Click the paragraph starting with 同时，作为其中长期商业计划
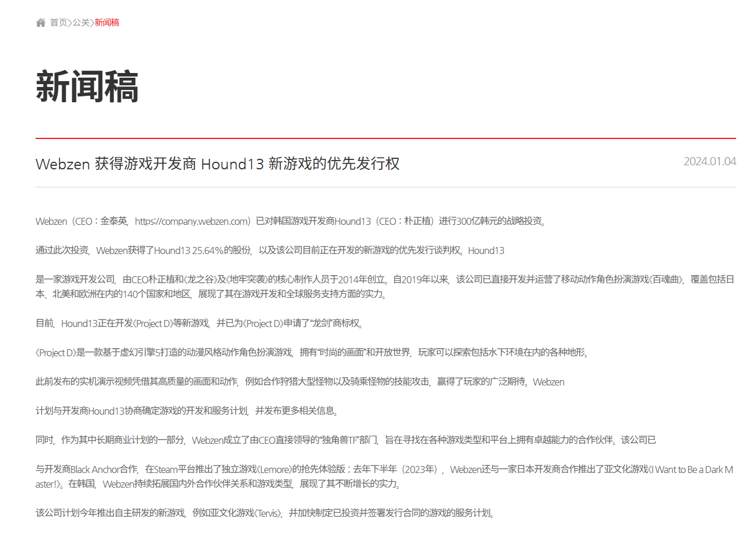Screen dimensions: 756x546 click(346, 440)
